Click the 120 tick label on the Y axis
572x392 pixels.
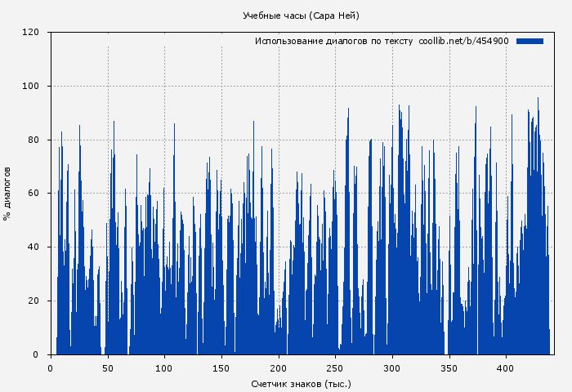[x=31, y=33]
